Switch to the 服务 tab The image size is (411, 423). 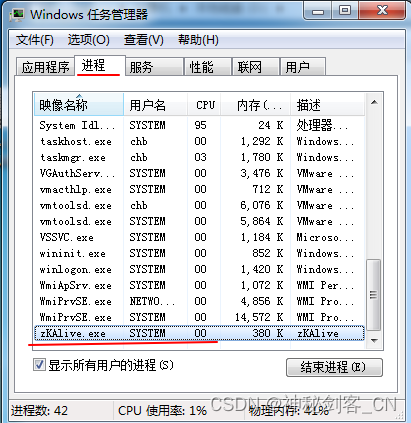155,67
